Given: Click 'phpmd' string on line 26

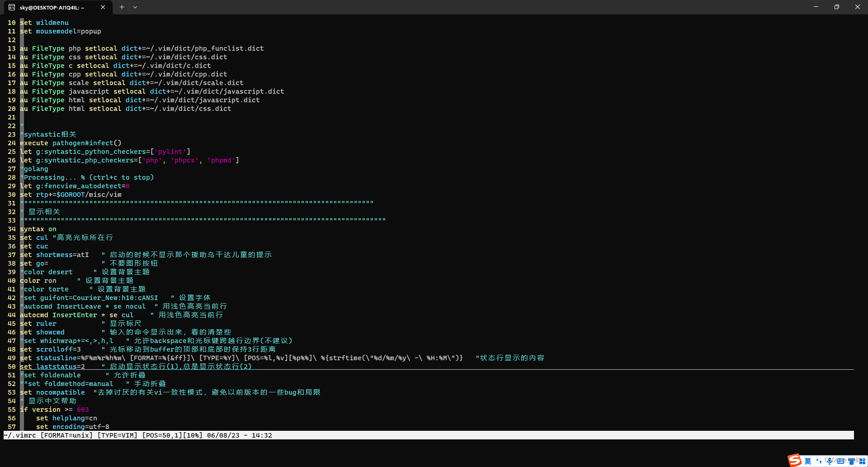Looking at the screenshot, I should pyautogui.click(x=221, y=160).
